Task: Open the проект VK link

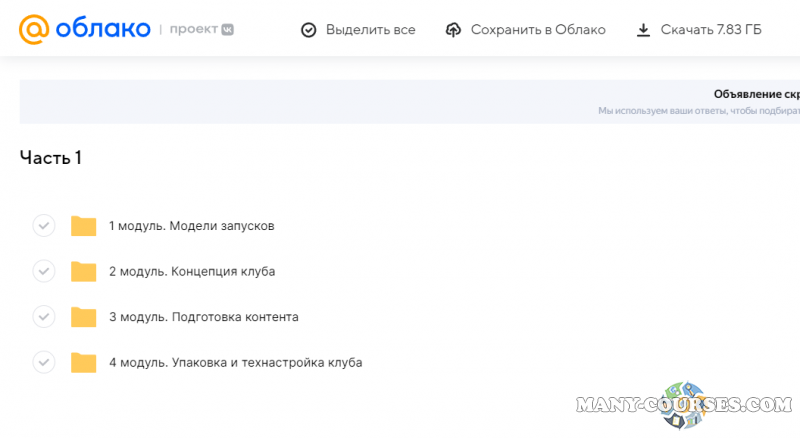Action: [x=200, y=30]
